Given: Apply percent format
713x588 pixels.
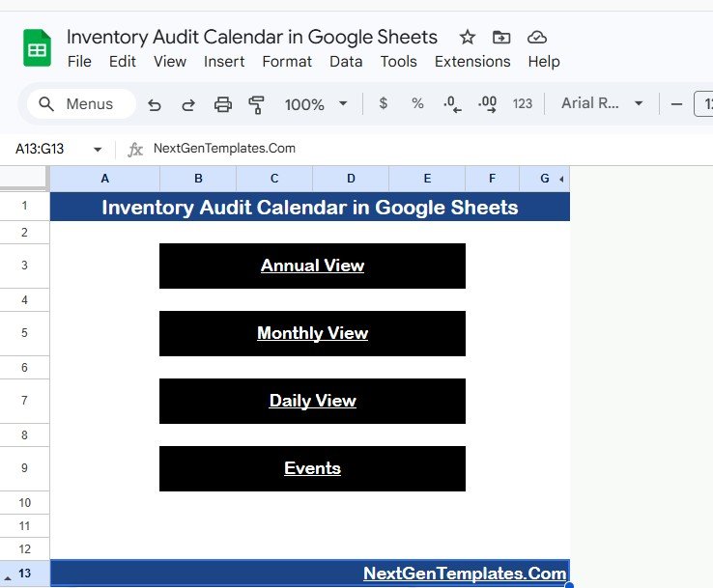Looking at the screenshot, I should tap(417, 103).
